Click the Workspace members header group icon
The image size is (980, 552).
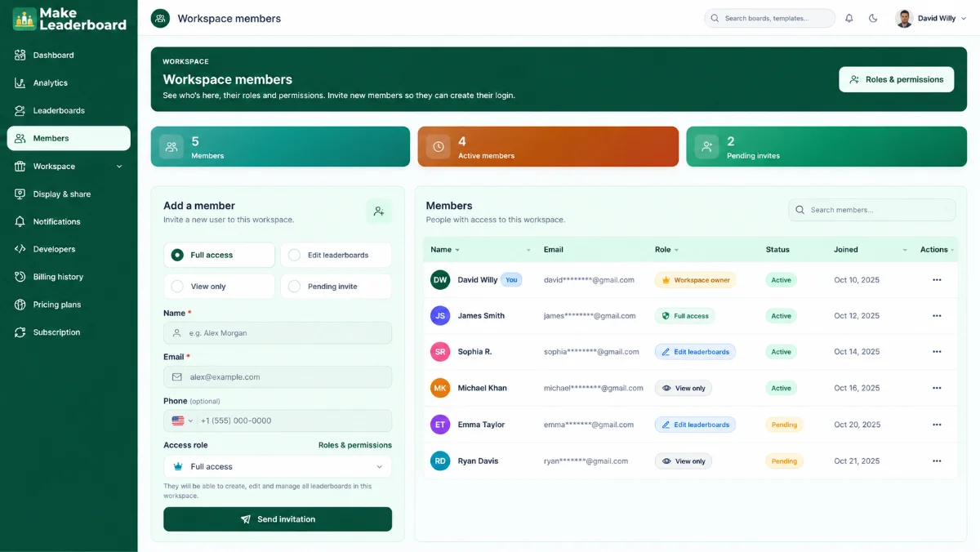(160, 18)
